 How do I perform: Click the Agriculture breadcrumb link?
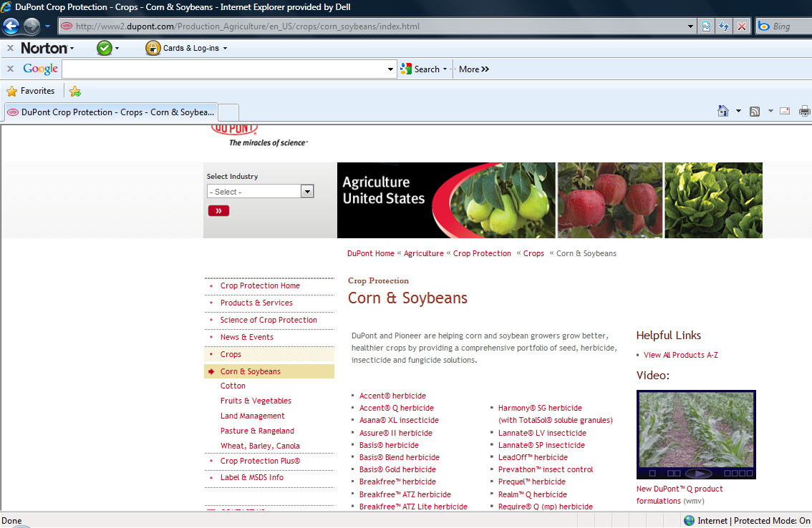424,253
